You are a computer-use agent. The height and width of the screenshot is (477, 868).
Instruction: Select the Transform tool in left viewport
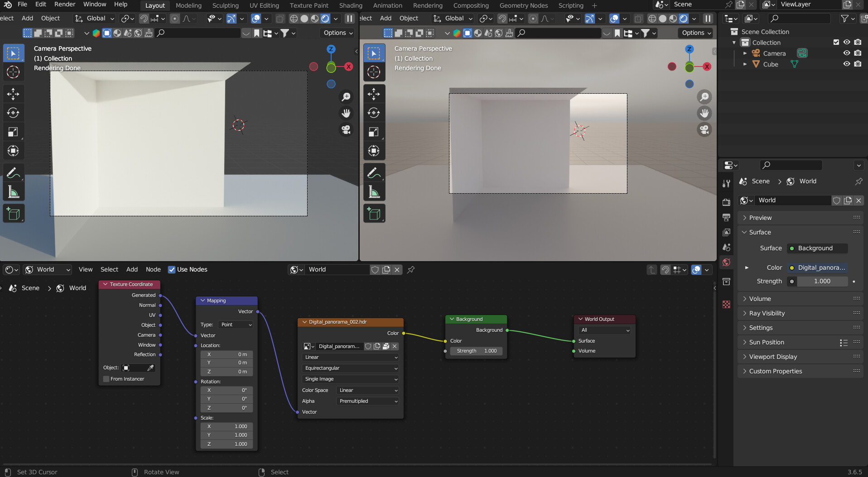[x=13, y=151]
